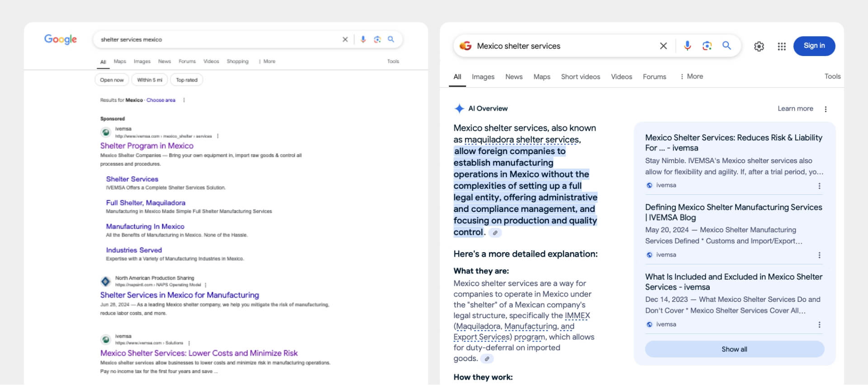Apply the 'Top rated' filter chip

[187, 80]
